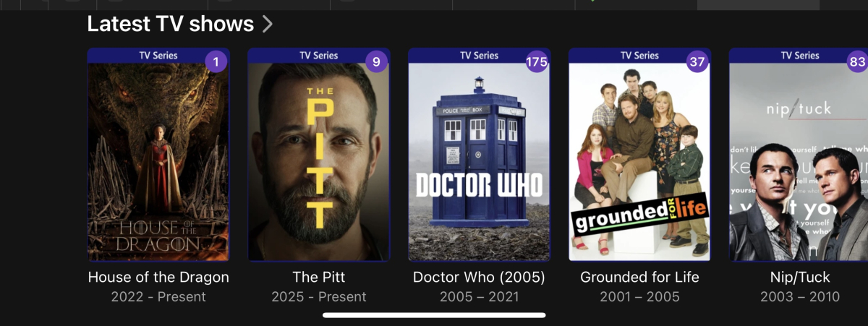Select Doctor Who (2005) title text
The height and width of the screenshot is (326, 868).
click(479, 278)
